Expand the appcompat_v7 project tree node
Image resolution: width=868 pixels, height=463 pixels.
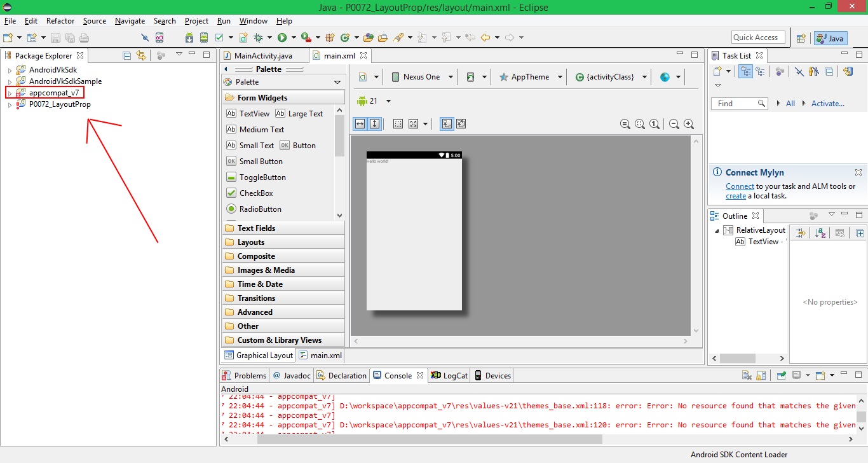[10, 93]
